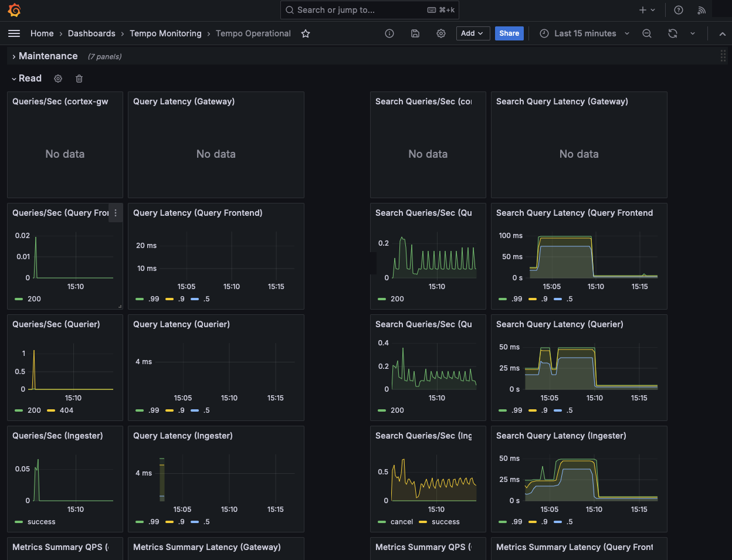Open the Dashboards breadcrumb page
Viewport: 732px width, 560px height.
91,33
